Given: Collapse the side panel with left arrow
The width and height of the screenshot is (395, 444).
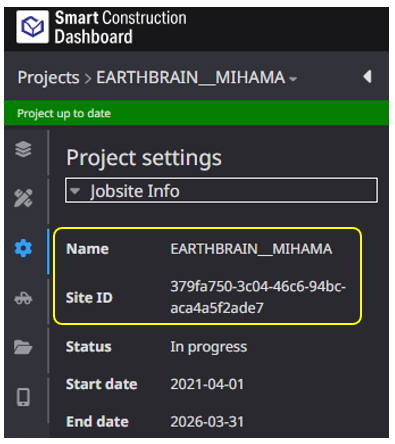Looking at the screenshot, I should [367, 77].
